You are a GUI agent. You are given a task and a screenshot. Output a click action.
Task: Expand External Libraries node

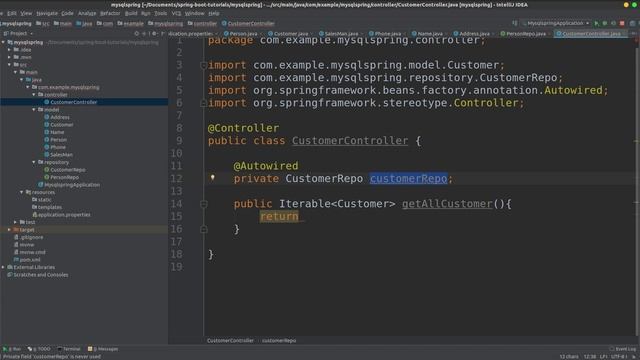coord(3,267)
